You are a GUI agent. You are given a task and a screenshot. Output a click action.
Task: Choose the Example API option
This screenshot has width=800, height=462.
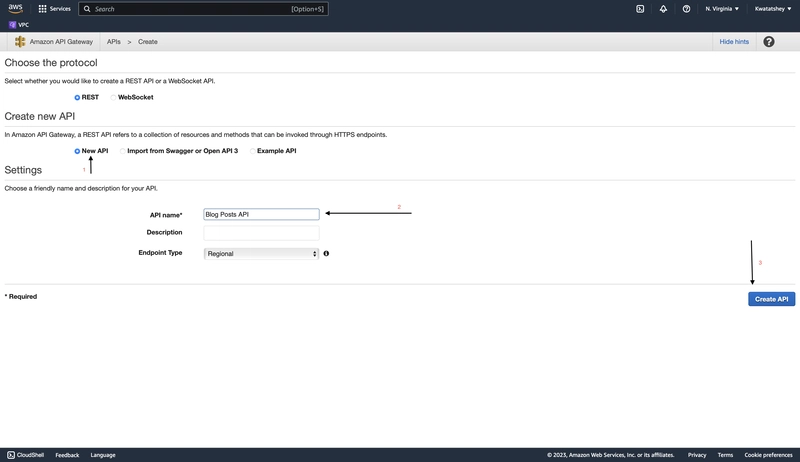click(x=253, y=151)
